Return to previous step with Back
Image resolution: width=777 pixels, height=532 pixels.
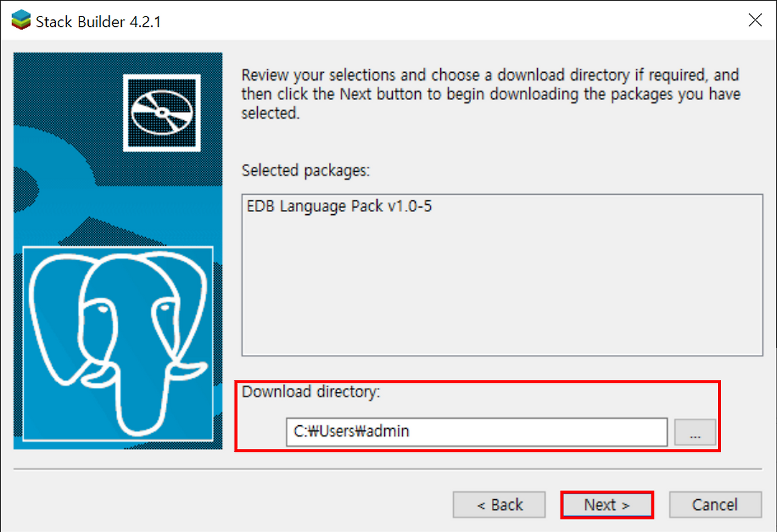[498, 504]
